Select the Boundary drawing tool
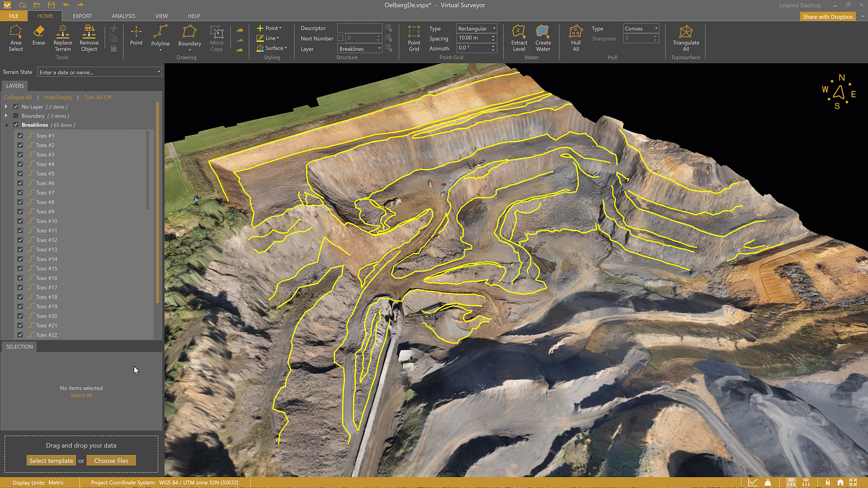 click(189, 35)
